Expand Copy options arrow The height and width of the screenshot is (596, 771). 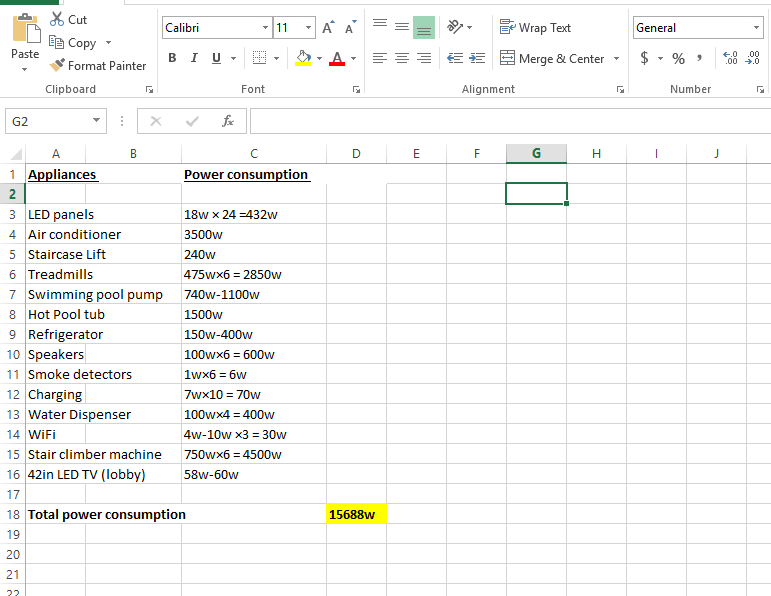[x=108, y=43]
